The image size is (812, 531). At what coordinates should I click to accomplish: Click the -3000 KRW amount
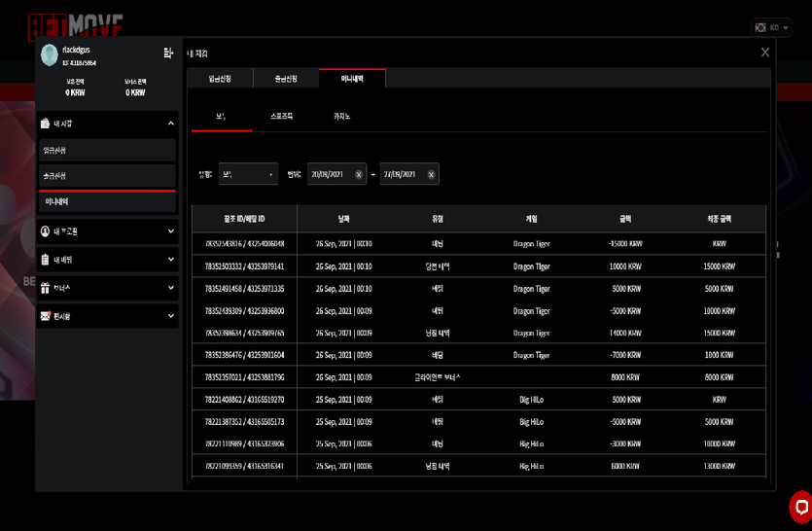[x=625, y=444]
